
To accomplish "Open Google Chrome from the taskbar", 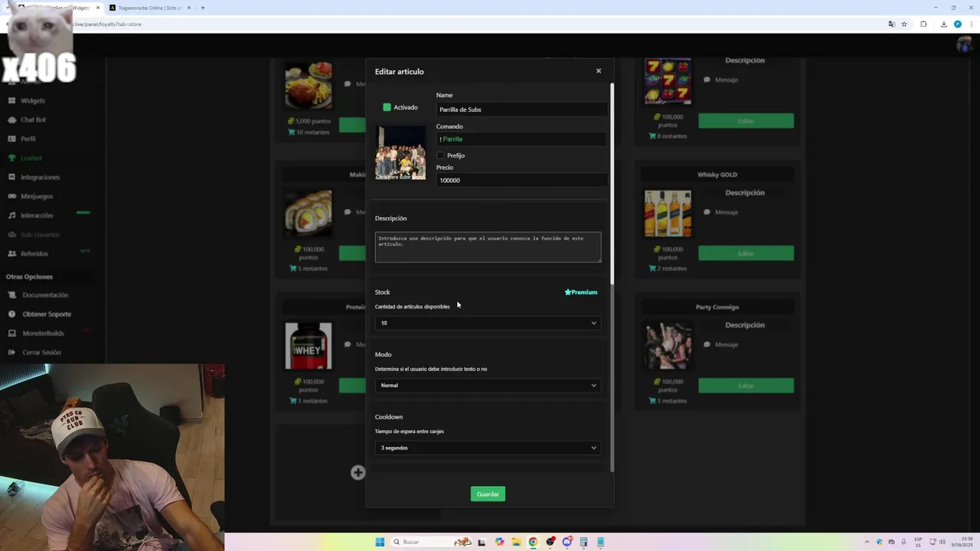I will pyautogui.click(x=533, y=542).
